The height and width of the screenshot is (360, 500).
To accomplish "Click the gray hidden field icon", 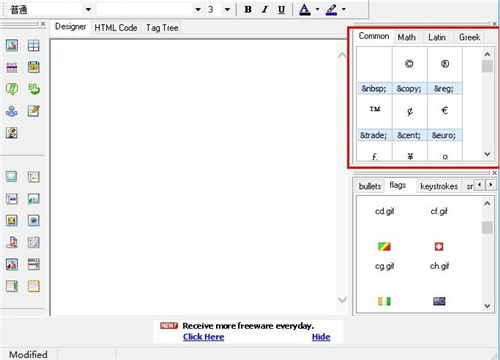I will [x=33, y=242].
